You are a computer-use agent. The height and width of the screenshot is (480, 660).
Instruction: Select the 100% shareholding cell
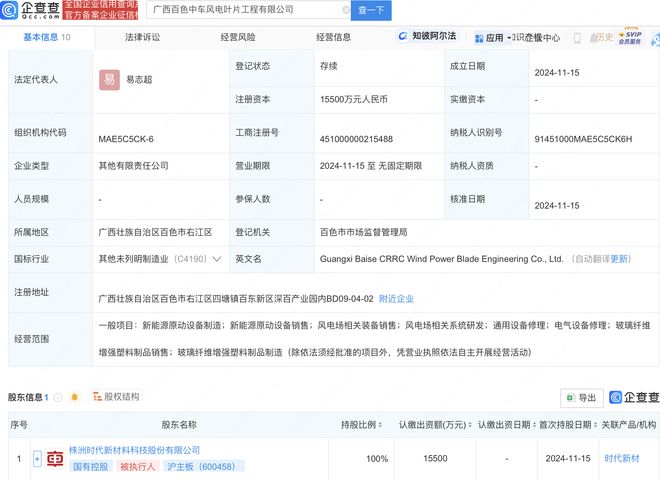[x=377, y=459]
